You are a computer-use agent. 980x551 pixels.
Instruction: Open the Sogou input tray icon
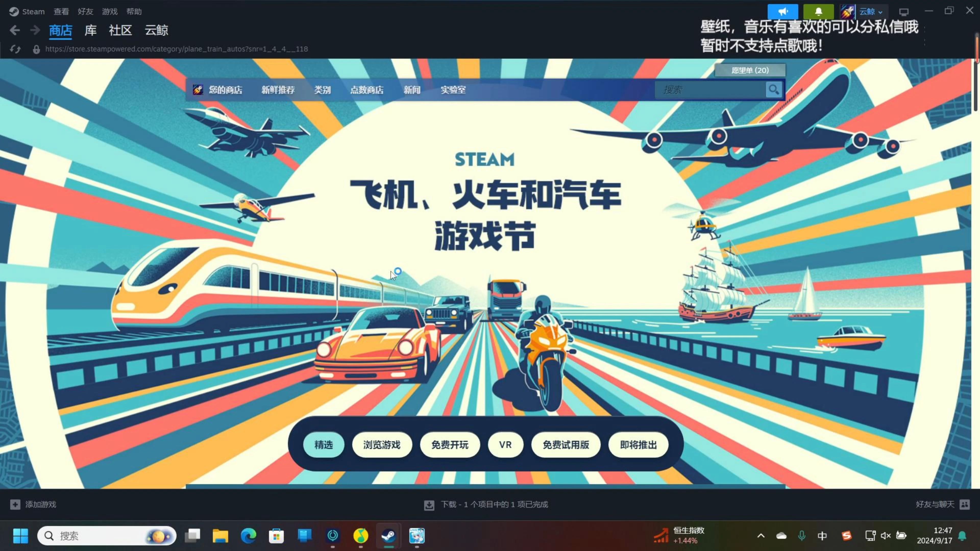coord(847,536)
